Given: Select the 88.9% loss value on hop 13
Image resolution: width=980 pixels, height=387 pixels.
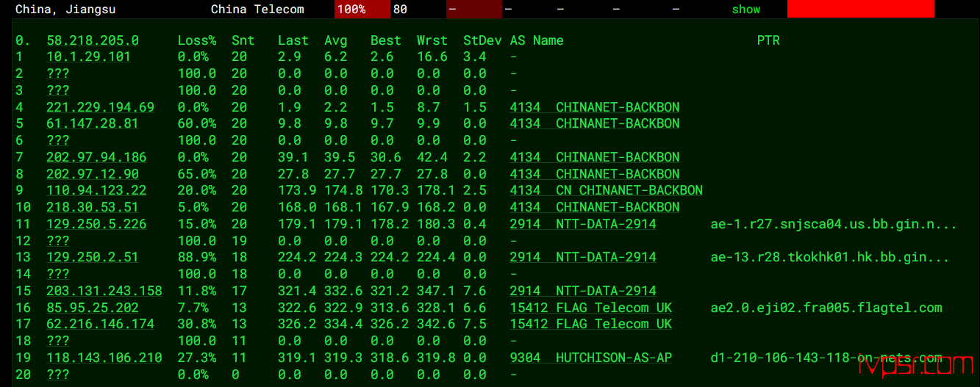Looking at the screenshot, I should click(197, 257).
